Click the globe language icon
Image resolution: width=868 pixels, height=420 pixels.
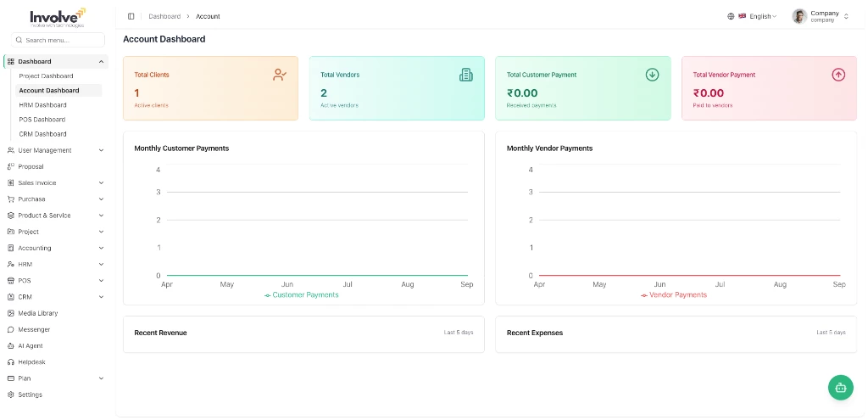(x=731, y=17)
